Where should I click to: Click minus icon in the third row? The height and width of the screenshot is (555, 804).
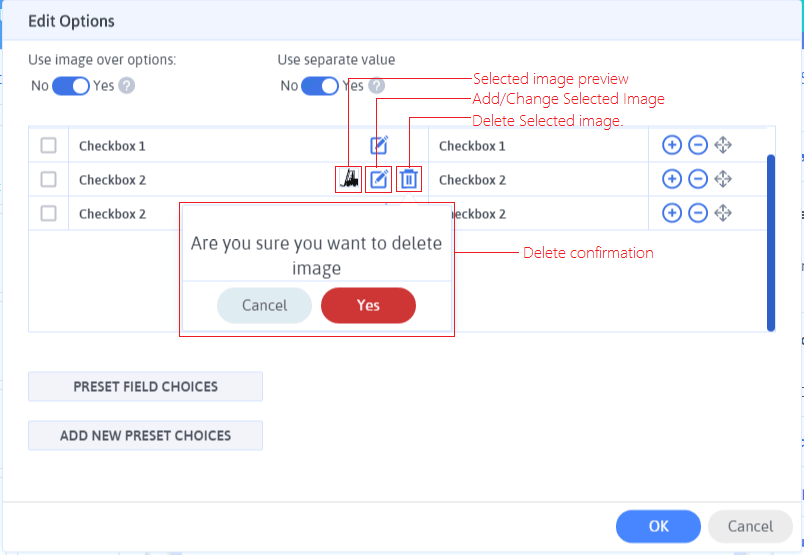coord(698,213)
